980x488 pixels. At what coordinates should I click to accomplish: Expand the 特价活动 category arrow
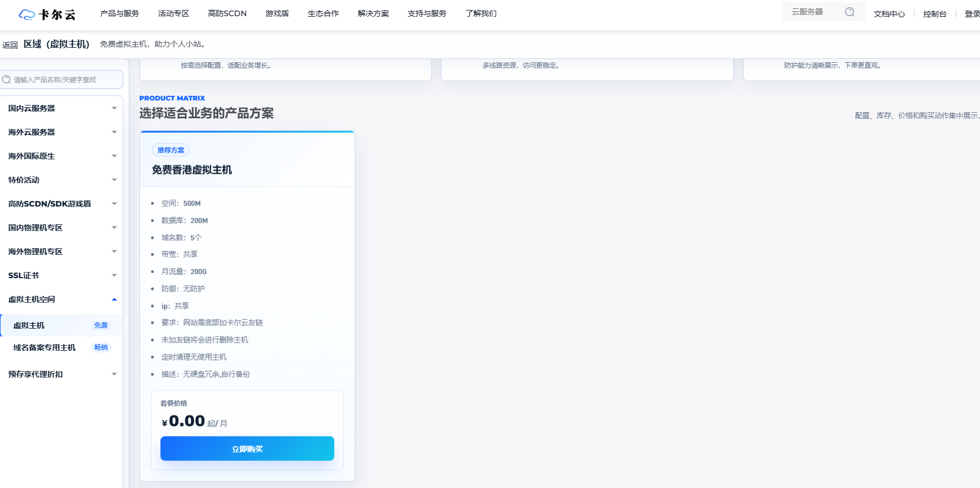click(114, 180)
